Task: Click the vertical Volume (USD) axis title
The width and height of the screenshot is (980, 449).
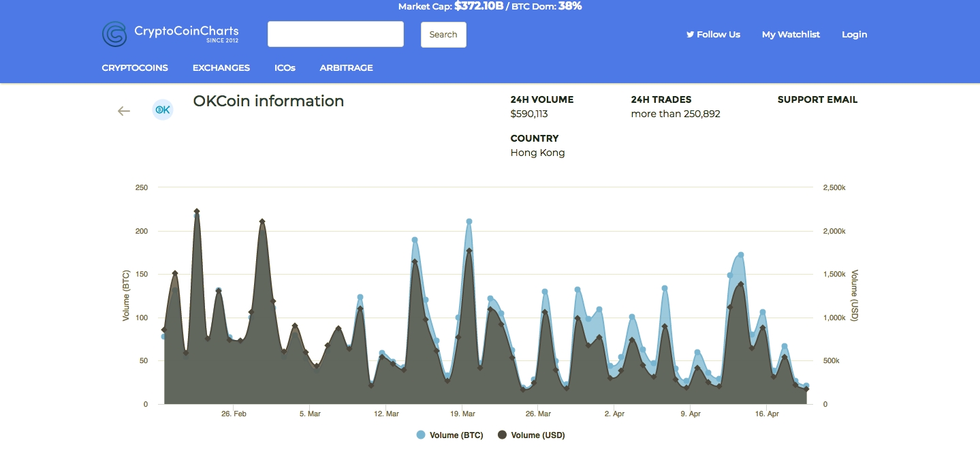Action: tap(855, 296)
